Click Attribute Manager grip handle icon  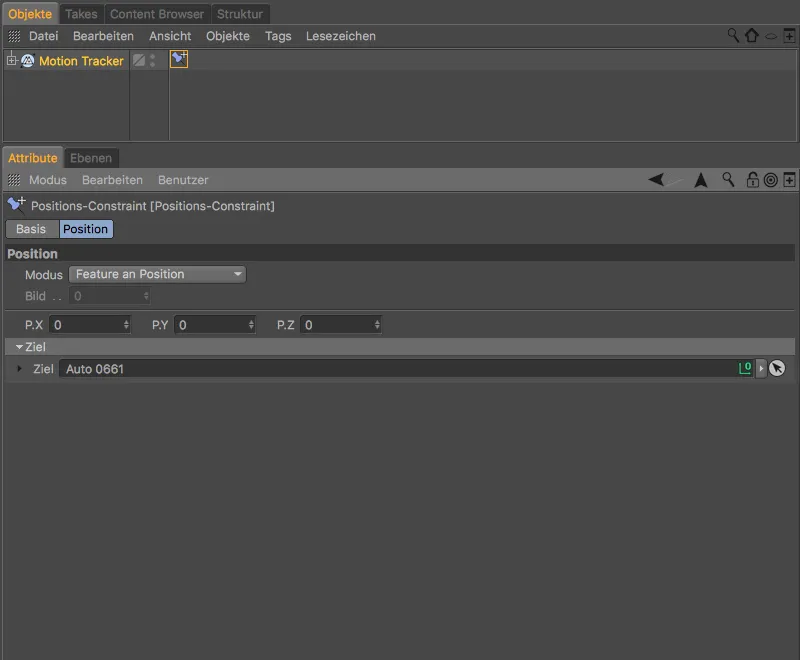point(14,180)
